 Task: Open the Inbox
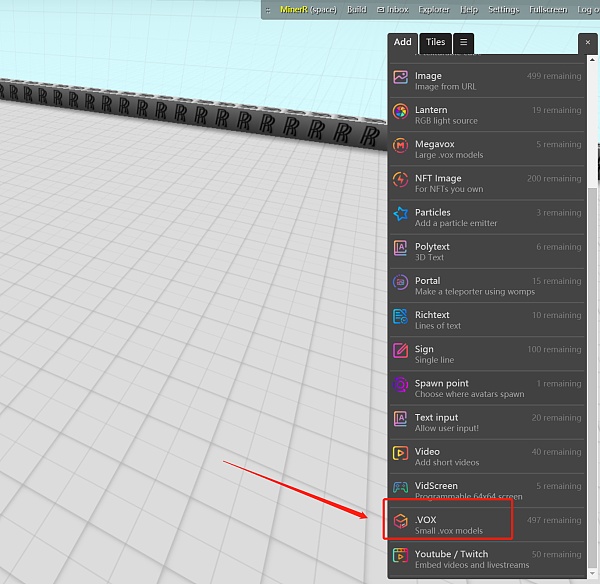click(393, 10)
